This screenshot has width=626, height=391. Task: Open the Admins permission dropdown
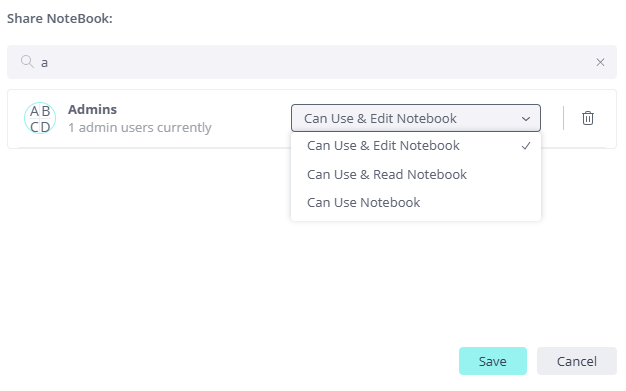pos(416,118)
